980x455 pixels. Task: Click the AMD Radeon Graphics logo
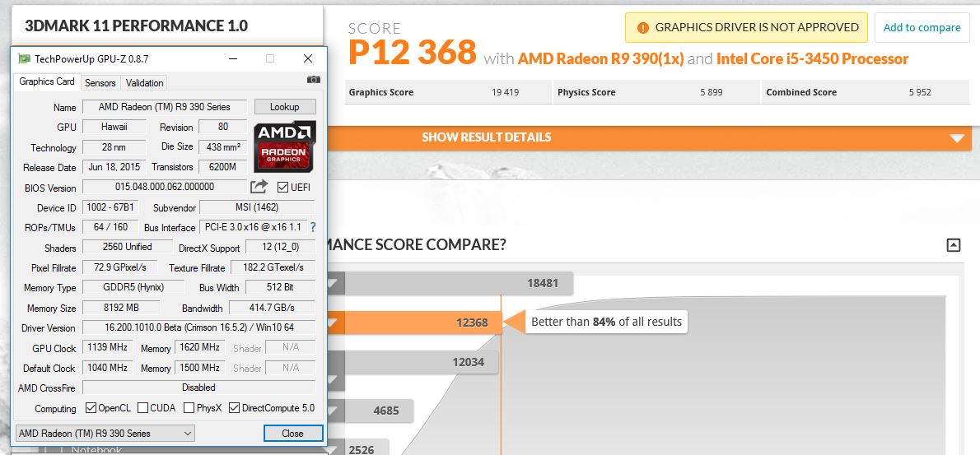284,146
